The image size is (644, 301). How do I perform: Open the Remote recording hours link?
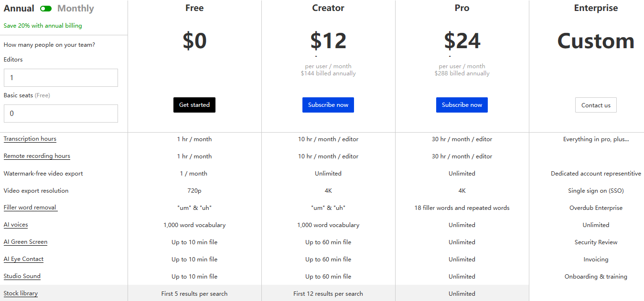[37, 156]
